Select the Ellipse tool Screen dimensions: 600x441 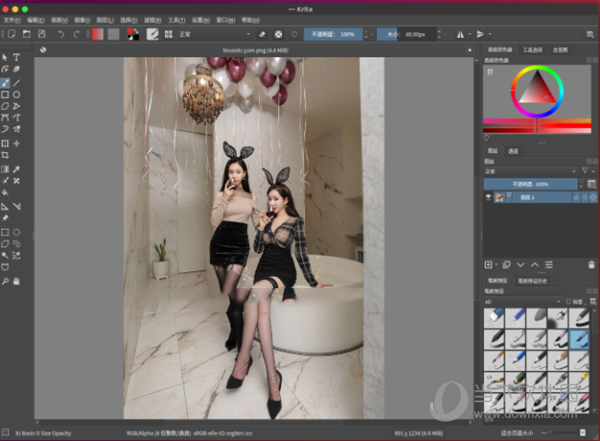(x=16, y=95)
